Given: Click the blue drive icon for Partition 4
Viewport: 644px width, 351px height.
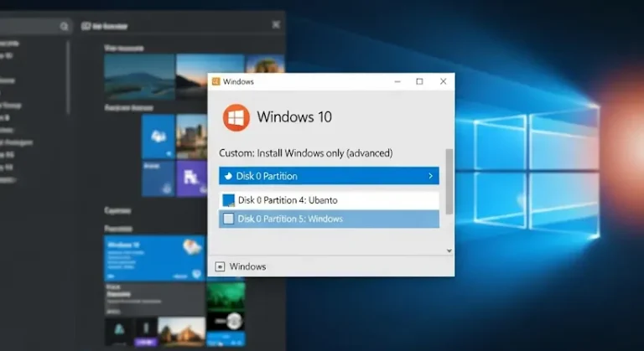Looking at the screenshot, I should (x=228, y=200).
